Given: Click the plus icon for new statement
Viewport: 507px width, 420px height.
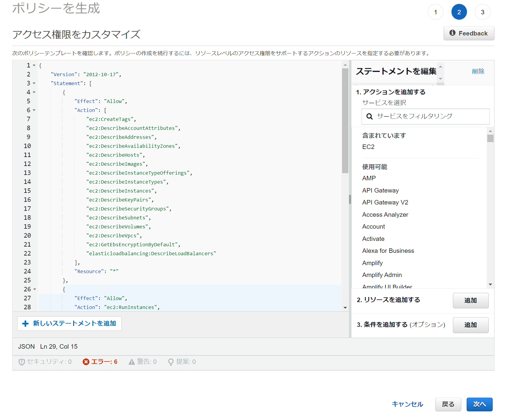Looking at the screenshot, I should (x=25, y=324).
